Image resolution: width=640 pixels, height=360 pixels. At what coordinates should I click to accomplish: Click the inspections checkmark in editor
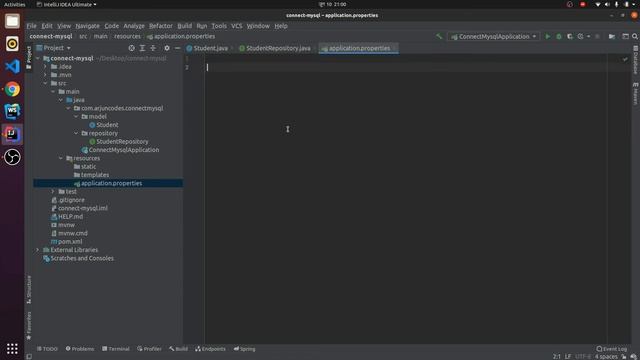pos(625,59)
